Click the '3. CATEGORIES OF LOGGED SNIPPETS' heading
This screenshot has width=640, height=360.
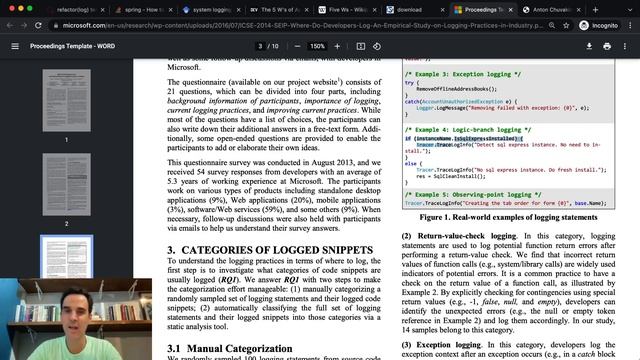[270, 250]
